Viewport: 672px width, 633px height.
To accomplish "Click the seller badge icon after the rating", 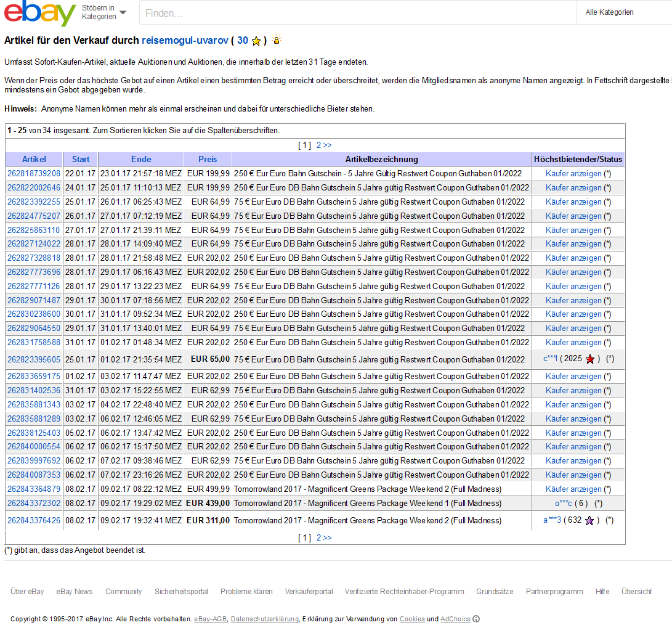I will pos(277,40).
